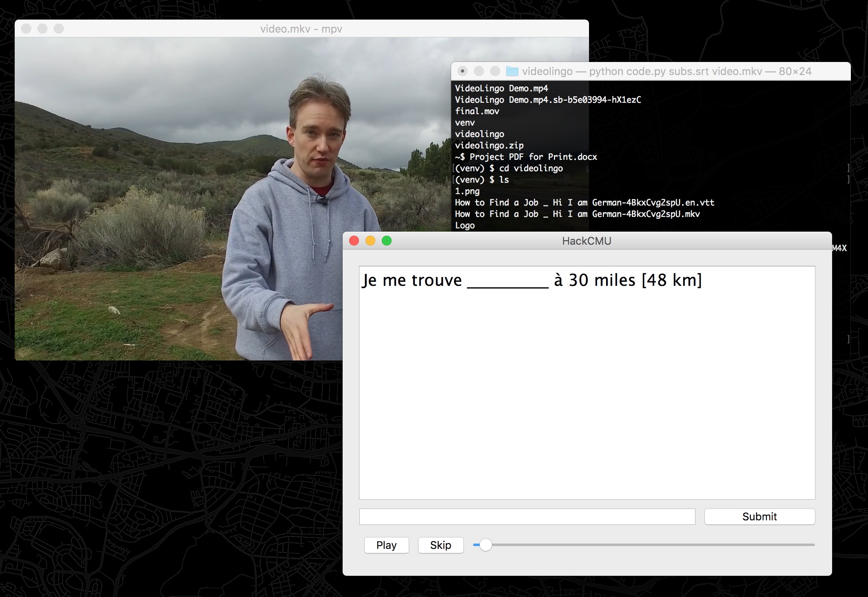Click the mpv window zoom button
This screenshot has height=597, width=868.
click(59, 29)
